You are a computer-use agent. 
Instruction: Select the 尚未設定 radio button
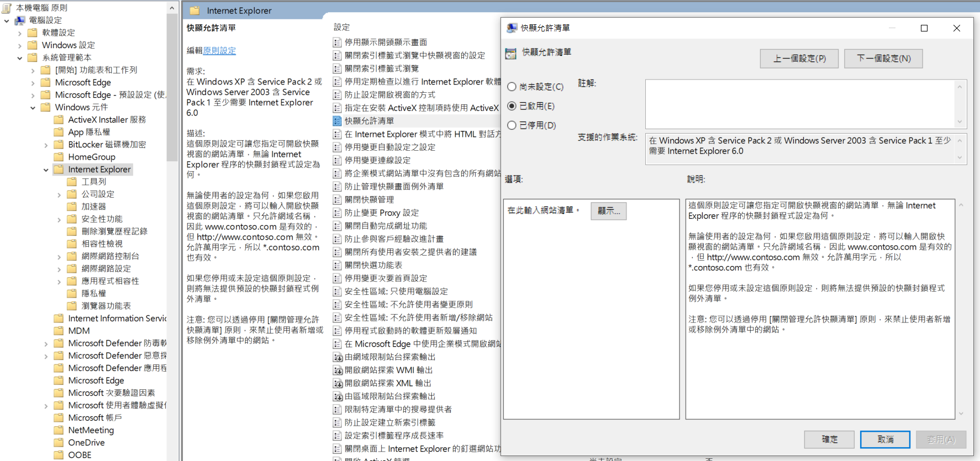click(x=512, y=87)
